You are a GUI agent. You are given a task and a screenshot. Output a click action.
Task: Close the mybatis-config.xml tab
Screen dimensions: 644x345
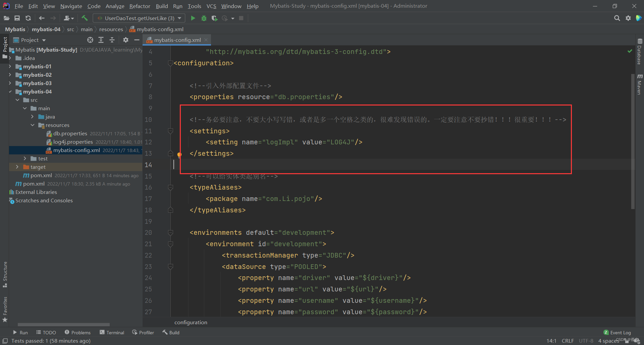206,40
